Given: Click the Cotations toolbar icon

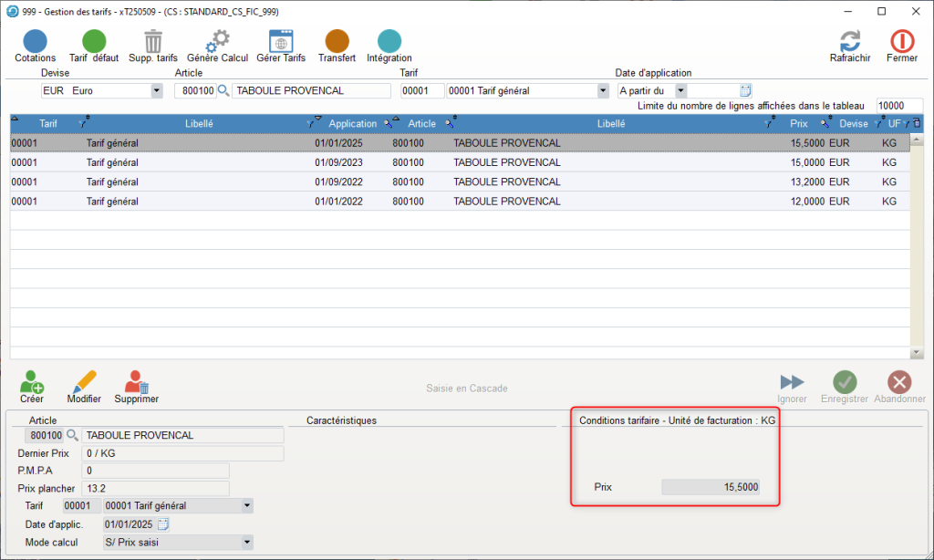Looking at the screenshot, I should (x=35, y=42).
